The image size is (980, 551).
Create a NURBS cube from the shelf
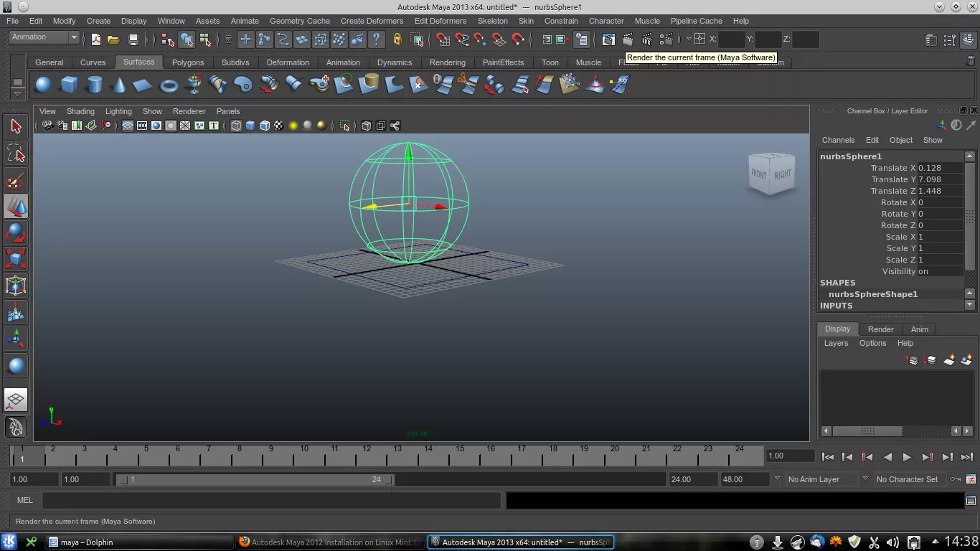pyautogui.click(x=69, y=85)
